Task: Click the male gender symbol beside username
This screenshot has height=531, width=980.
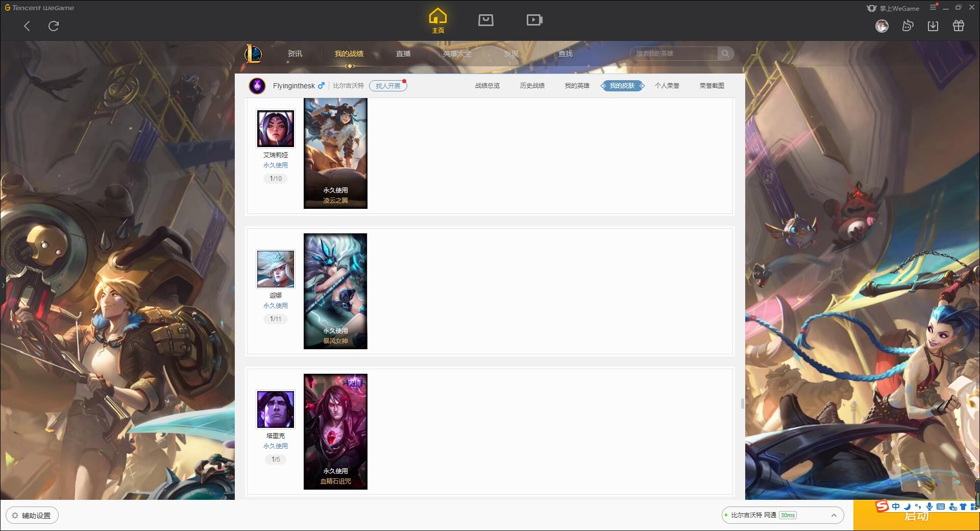Action: [321, 86]
